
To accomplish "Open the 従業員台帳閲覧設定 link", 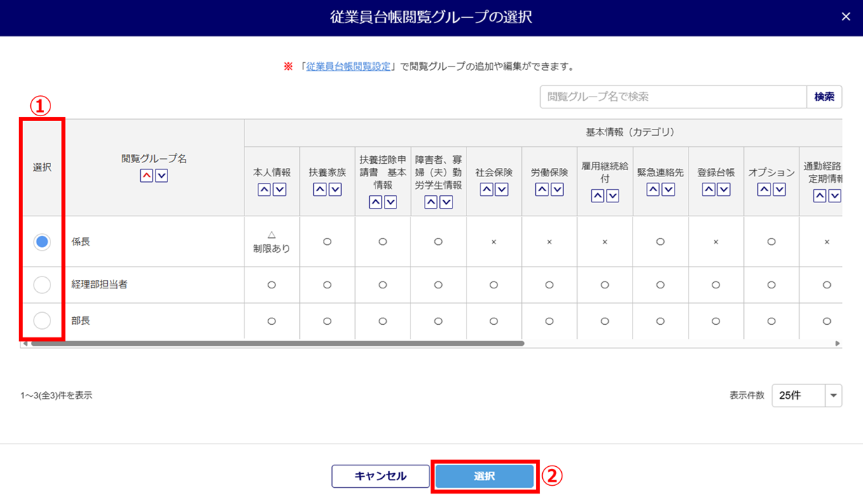I will coord(348,66).
